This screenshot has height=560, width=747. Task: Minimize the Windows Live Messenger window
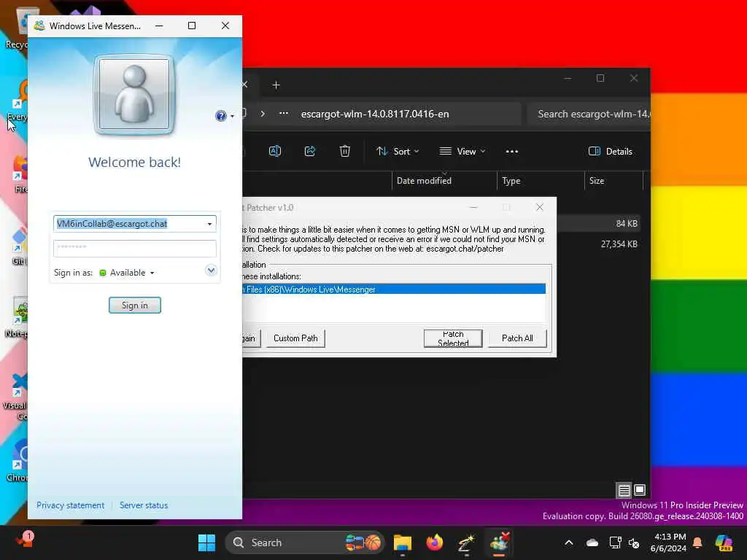point(159,26)
